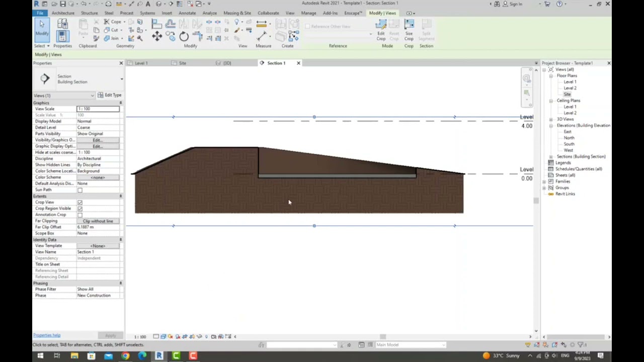Expand Sections (Building Section) node

click(x=551, y=157)
